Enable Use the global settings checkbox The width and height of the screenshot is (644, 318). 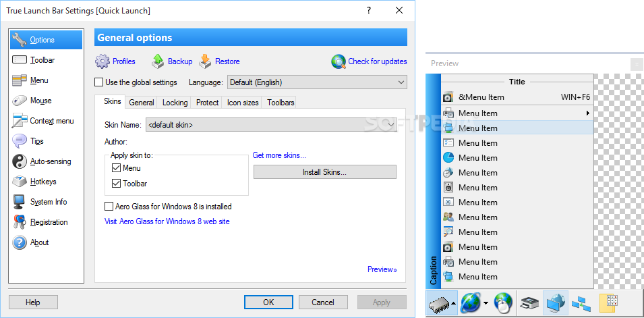(x=98, y=82)
